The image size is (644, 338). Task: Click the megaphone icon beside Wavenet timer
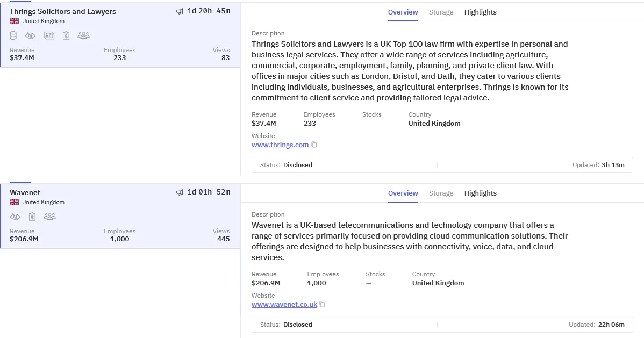(180, 192)
